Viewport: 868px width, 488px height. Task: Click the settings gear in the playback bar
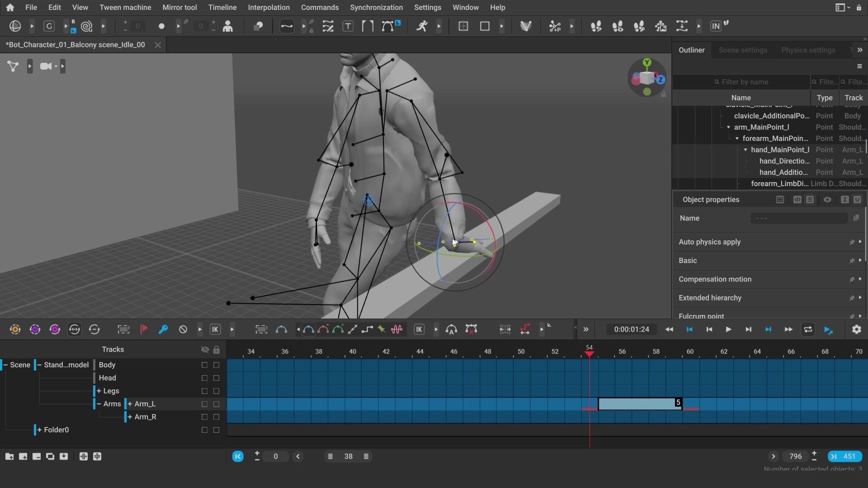(x=857, y=329)
